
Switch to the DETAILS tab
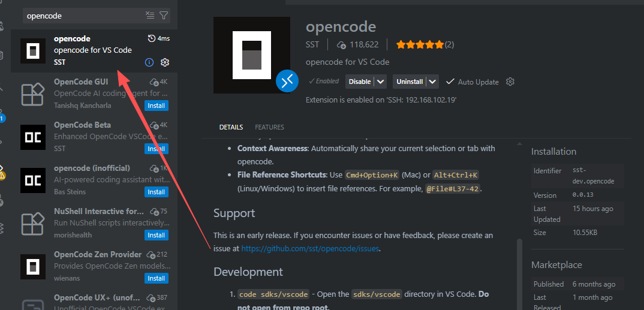(231, 127)
